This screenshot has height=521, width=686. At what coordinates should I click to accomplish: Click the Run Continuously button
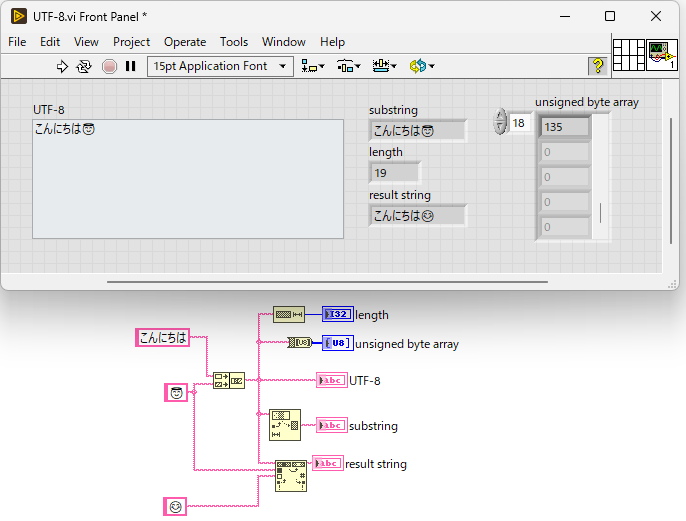tap(84, 66)
